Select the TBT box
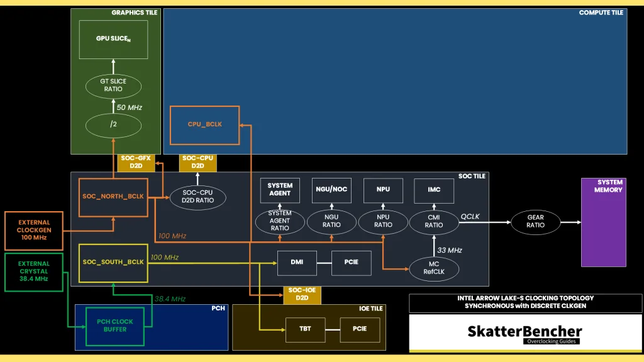644x362 pixels. (305, 329)
